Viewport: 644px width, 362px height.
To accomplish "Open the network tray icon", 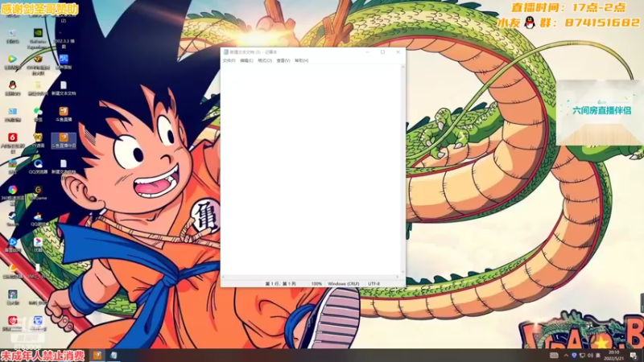I will point(582,356).
